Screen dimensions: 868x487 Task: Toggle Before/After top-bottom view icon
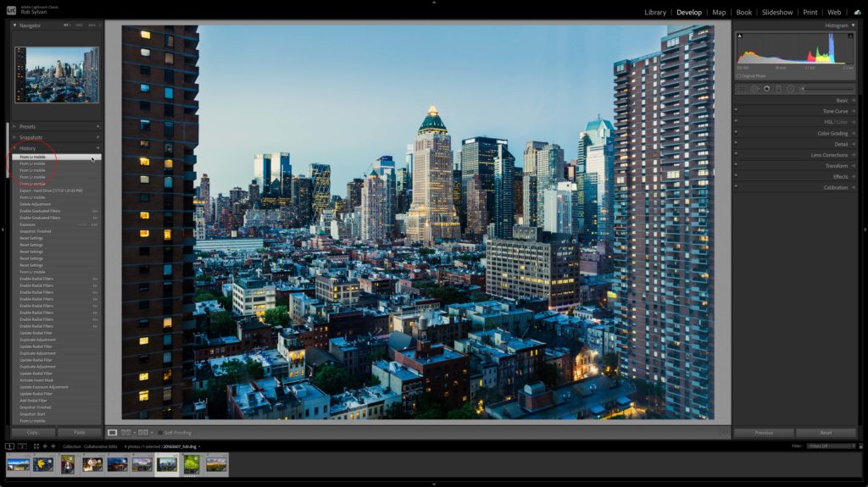click(x=144, y=433)
